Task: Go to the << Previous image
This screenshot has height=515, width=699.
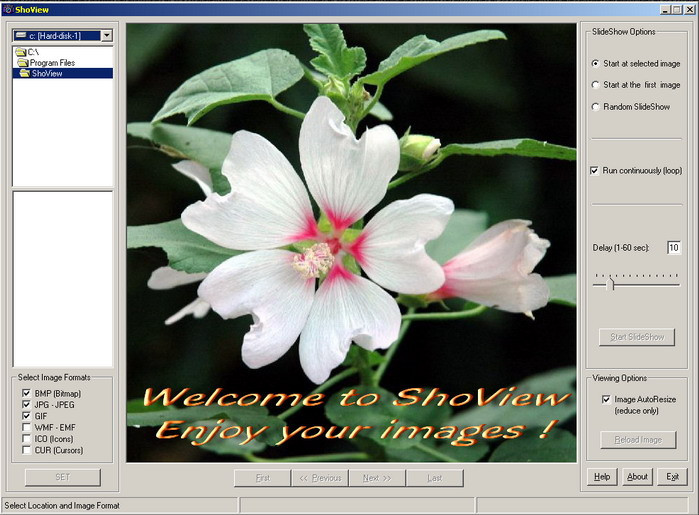Action: point(320,478)
